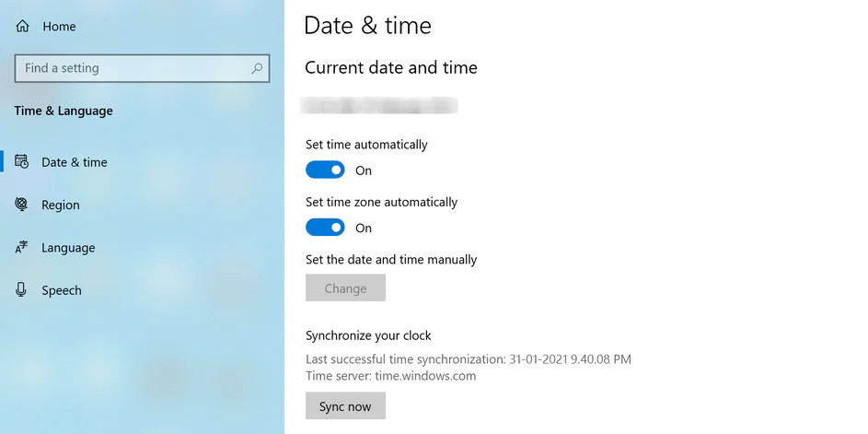Click the Speech microphone icon
Screen dimensions: 868x434
[22, 290]
